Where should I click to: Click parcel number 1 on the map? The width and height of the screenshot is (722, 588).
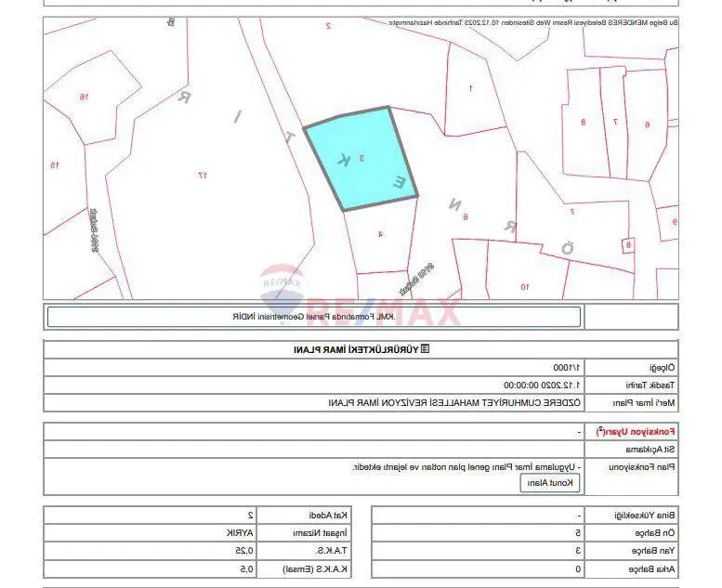coord(470,88)
